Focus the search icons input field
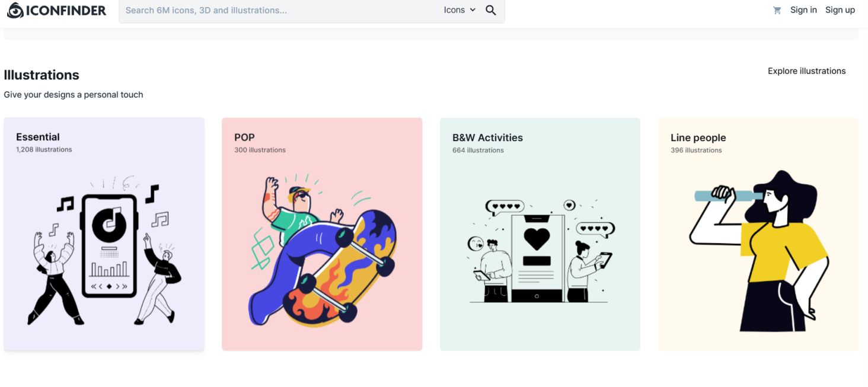The height and width of the screenshot is (387, 868). click(279, 10)
